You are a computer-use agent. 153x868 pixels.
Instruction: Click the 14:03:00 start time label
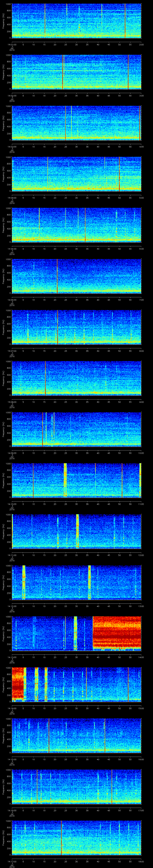(x=12, y=147)
